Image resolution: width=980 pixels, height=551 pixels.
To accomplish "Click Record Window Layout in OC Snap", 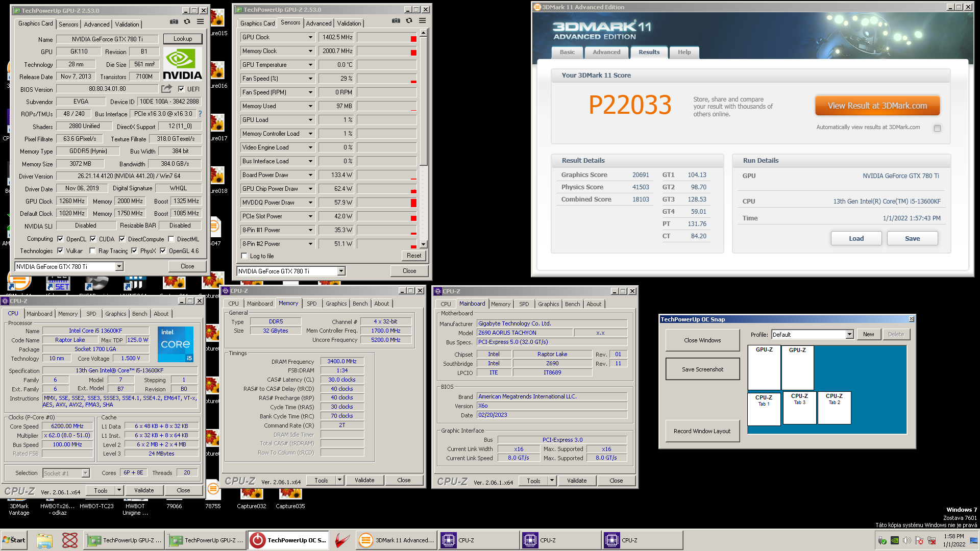I will click(702, 431).
